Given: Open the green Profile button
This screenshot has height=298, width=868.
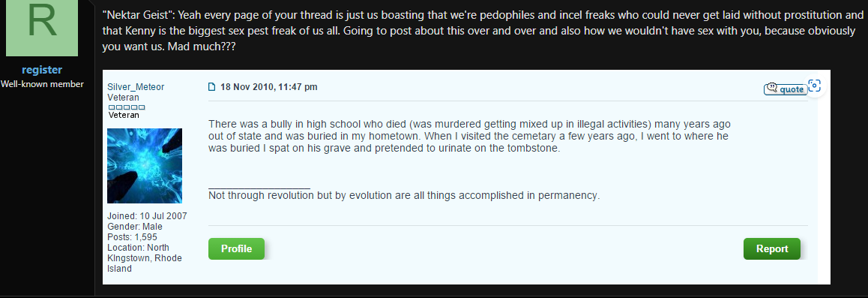Looking at the screenshot, I should pos(236,248).
